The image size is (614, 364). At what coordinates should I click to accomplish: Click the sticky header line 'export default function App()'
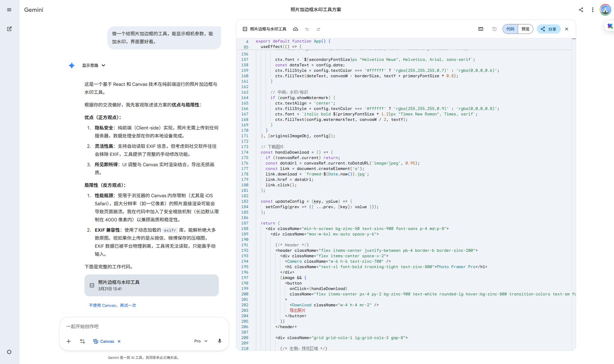click(x=293, y=41)
